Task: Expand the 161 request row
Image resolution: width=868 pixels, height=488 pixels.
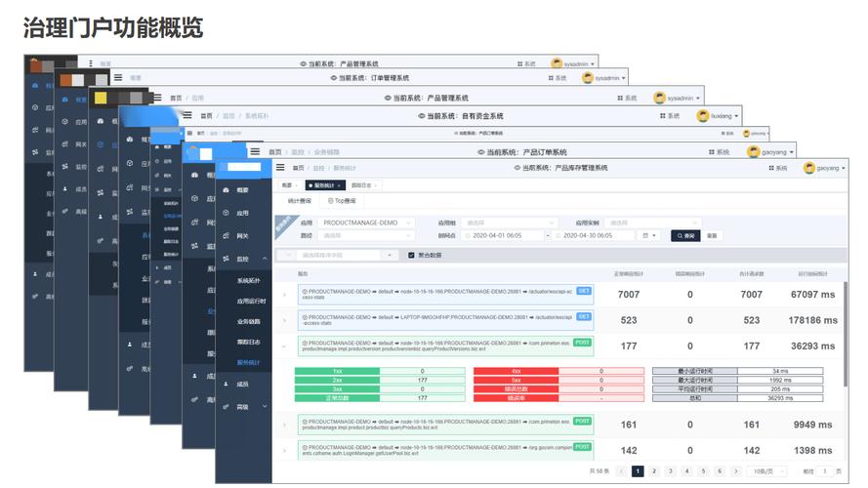Action: 284,425
